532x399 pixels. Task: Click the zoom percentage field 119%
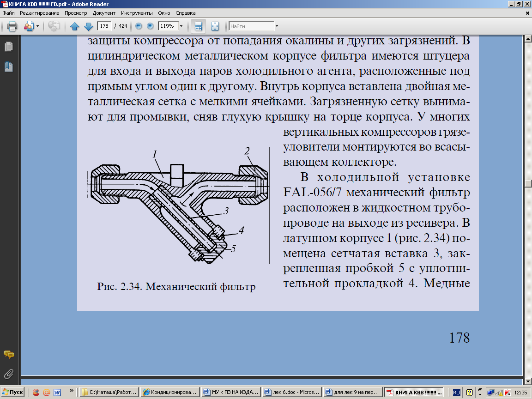[x=168, y=26]
